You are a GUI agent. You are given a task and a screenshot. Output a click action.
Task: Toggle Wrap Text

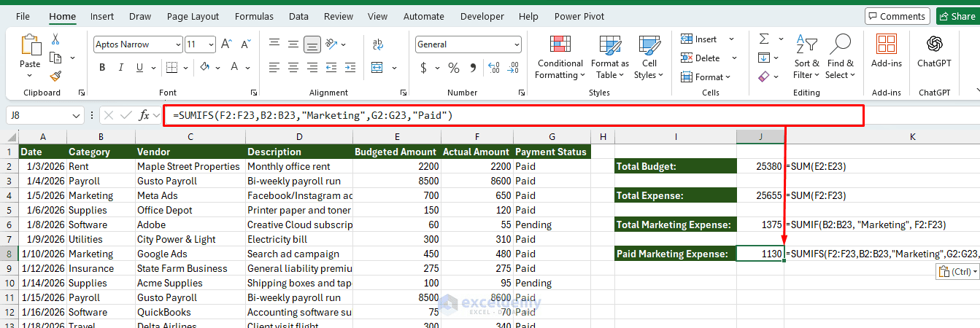[x=377, y=44]
